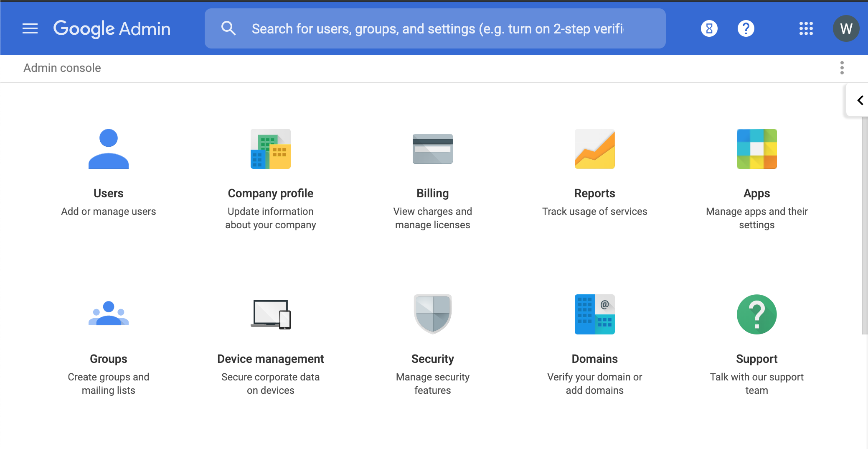Open the Admin console three-dot menu

click(x=842, y=68)
